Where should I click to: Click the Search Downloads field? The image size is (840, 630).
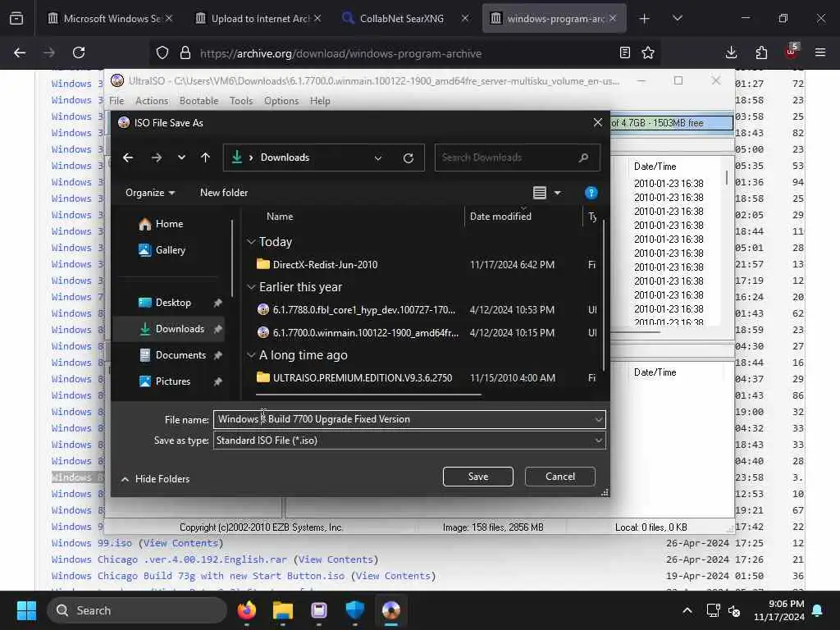point(517,157)
